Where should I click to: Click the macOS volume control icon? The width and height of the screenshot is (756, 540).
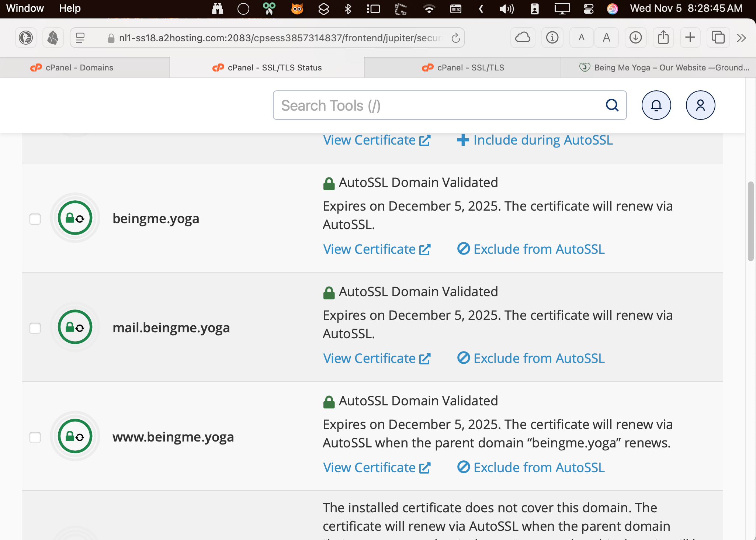pyautogui.click(x=506, y=8)
